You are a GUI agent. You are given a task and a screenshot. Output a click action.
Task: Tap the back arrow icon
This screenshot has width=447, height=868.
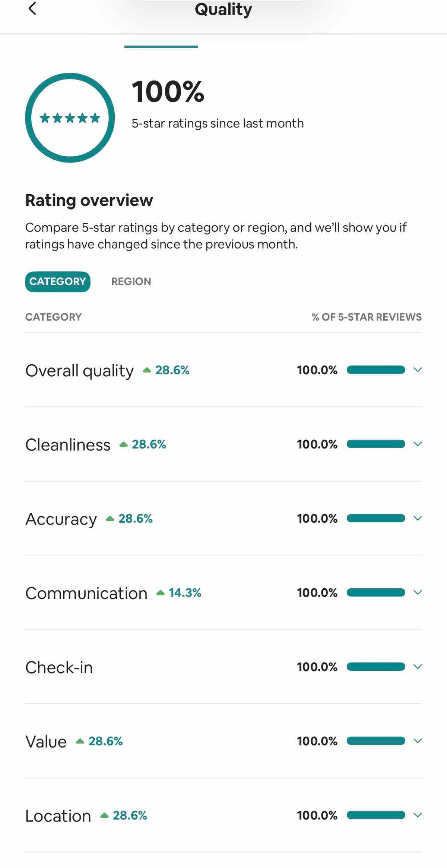(x=32, y=9)
